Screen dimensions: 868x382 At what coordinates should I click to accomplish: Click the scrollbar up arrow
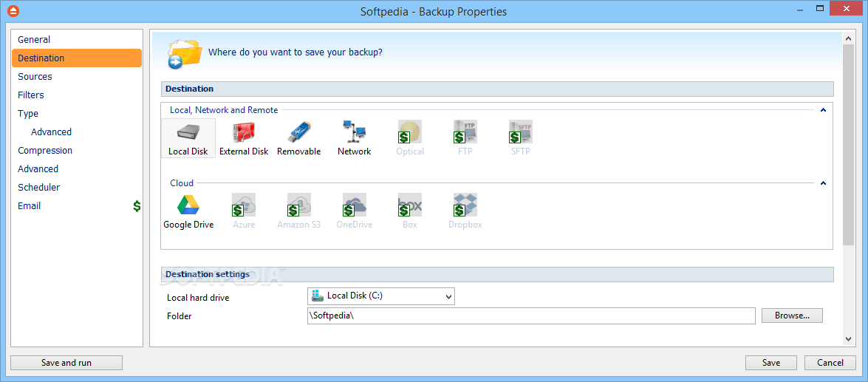coord(848,38)
